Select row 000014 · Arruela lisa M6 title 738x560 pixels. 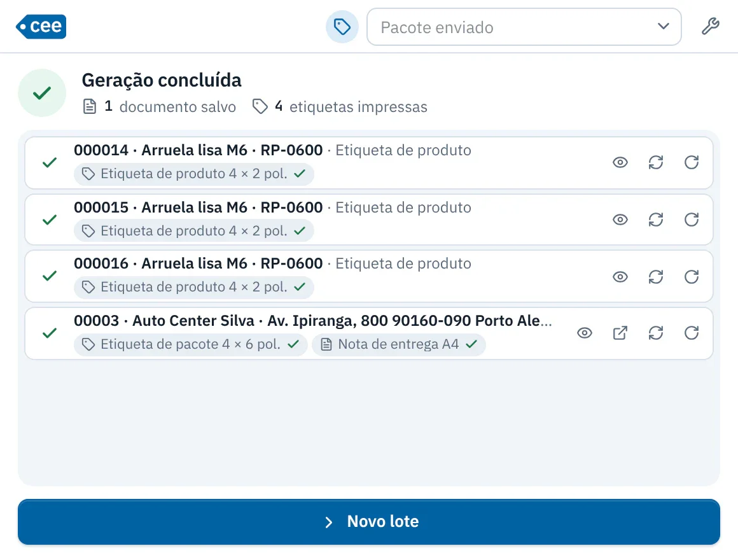pos(198,150)
